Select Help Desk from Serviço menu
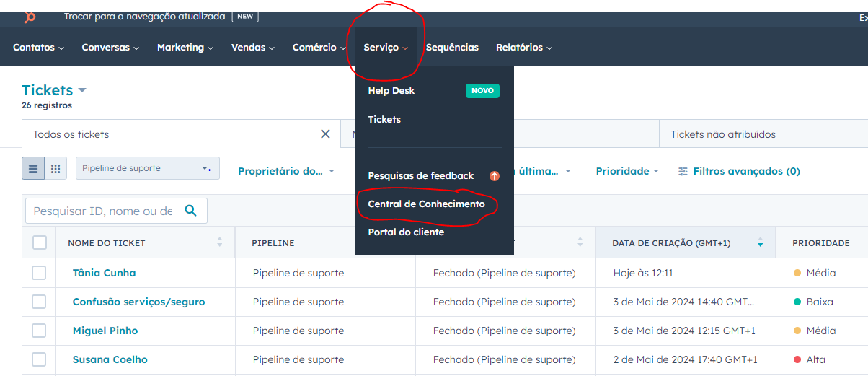 tap(391, 91)
